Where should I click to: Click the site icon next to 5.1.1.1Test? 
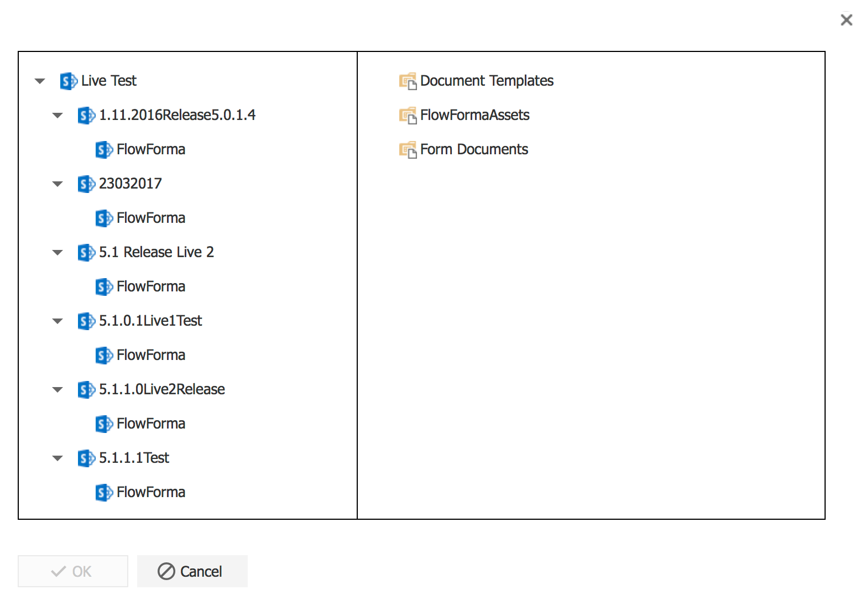[86, 458]
